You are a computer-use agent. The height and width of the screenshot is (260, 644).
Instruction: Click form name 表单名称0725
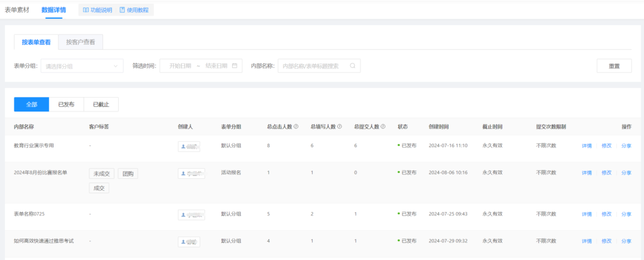point(29,214)
